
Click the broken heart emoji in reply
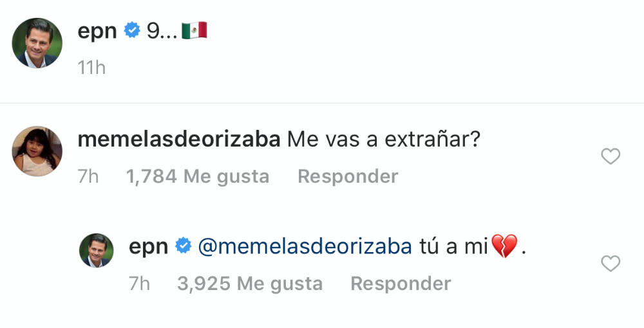(504, 246)
